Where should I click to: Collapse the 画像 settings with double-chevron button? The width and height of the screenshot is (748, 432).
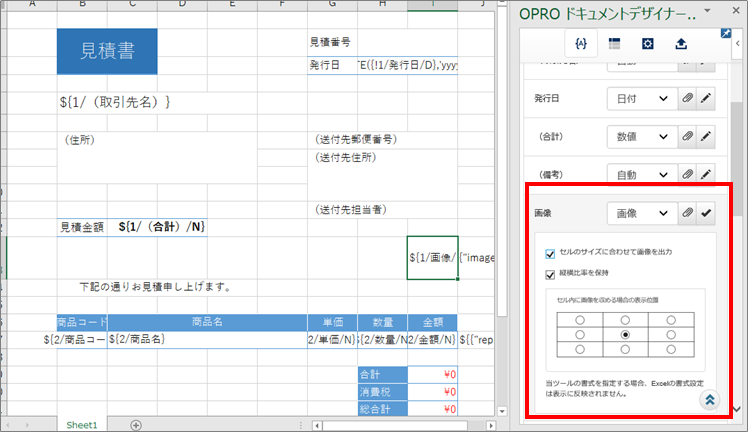tap(708, 399)
